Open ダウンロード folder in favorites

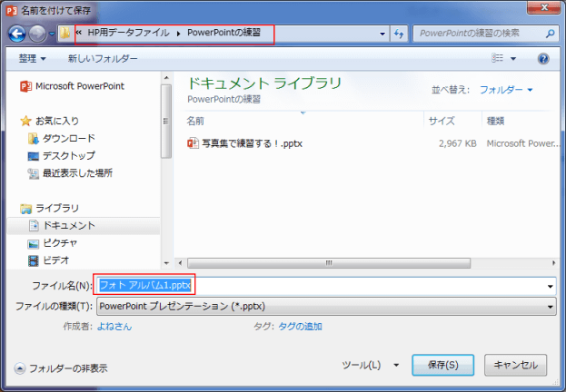pos(62,138)
